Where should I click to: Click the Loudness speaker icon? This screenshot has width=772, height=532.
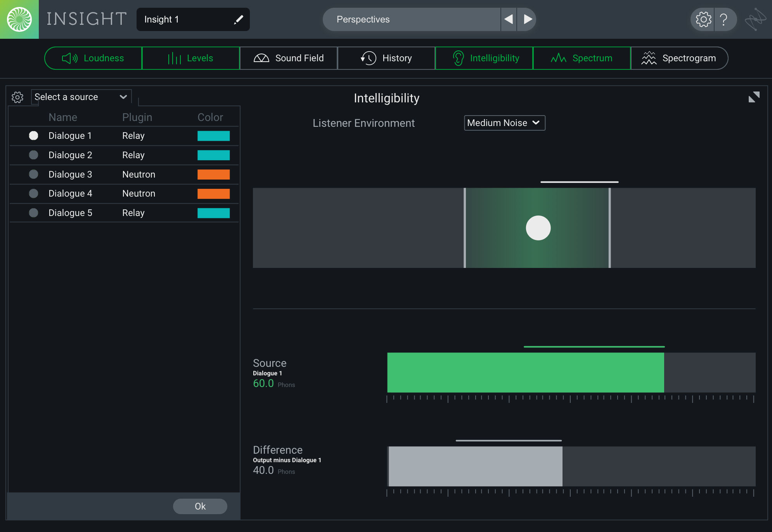coord(70,59)
